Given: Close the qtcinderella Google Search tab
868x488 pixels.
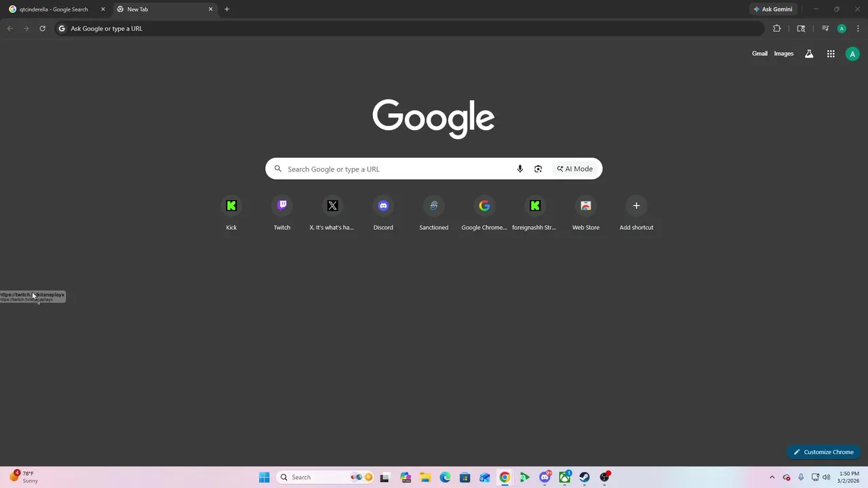Looking at the screenshot, I should click(x=103, y=9).
